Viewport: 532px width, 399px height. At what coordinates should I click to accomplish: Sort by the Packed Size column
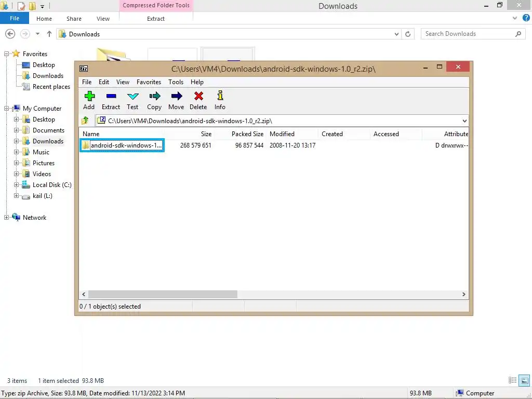click(x=241, y=134)
